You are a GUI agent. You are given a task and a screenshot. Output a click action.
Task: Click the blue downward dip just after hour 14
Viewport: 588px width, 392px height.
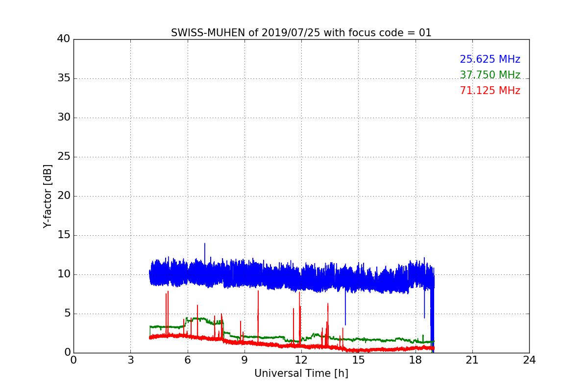(x=345, y=309)
